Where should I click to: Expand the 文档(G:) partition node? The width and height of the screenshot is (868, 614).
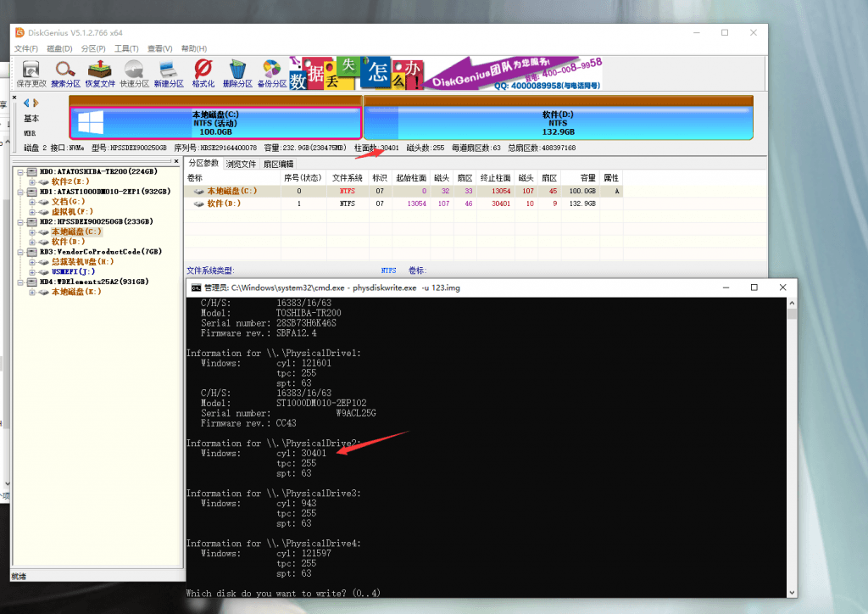[x=32, y=202]
